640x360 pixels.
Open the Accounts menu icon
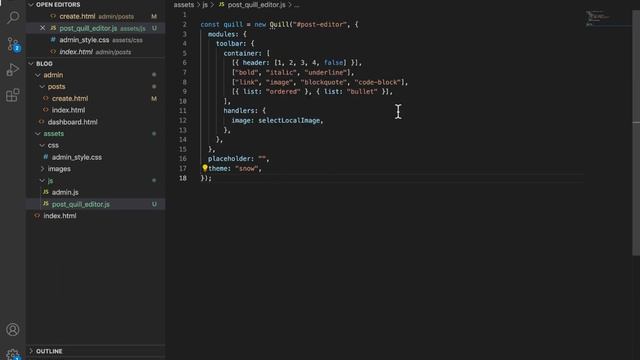pyautogui.click(x=13, y=329)
